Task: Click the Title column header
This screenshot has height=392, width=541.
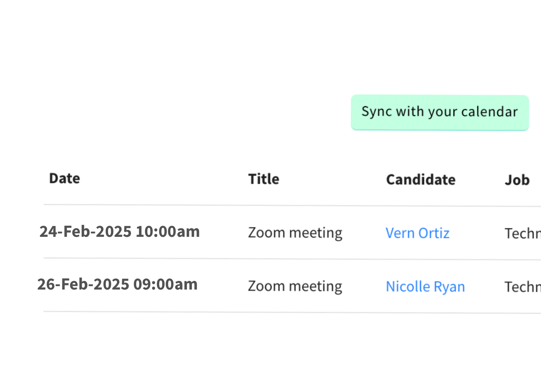Action: 263,179
